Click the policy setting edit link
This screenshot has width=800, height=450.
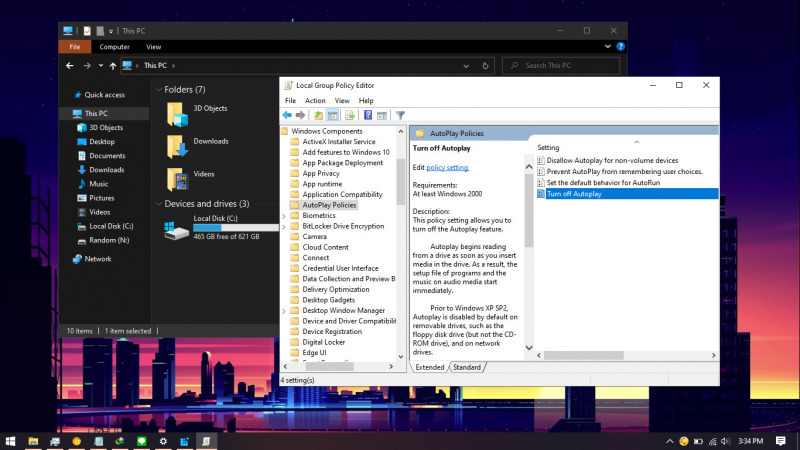click(x=447, y=167)
